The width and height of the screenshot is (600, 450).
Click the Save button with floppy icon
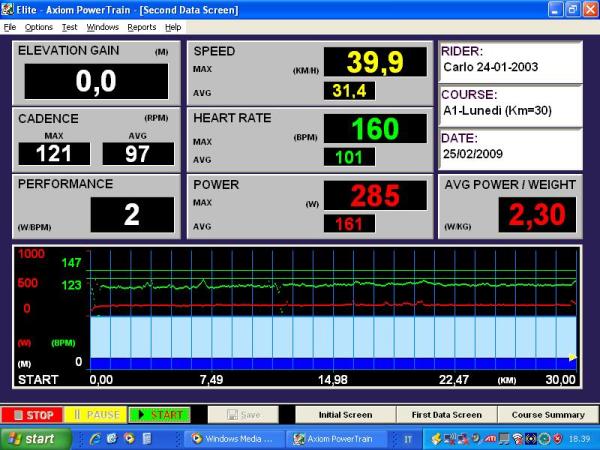[246, 414]
